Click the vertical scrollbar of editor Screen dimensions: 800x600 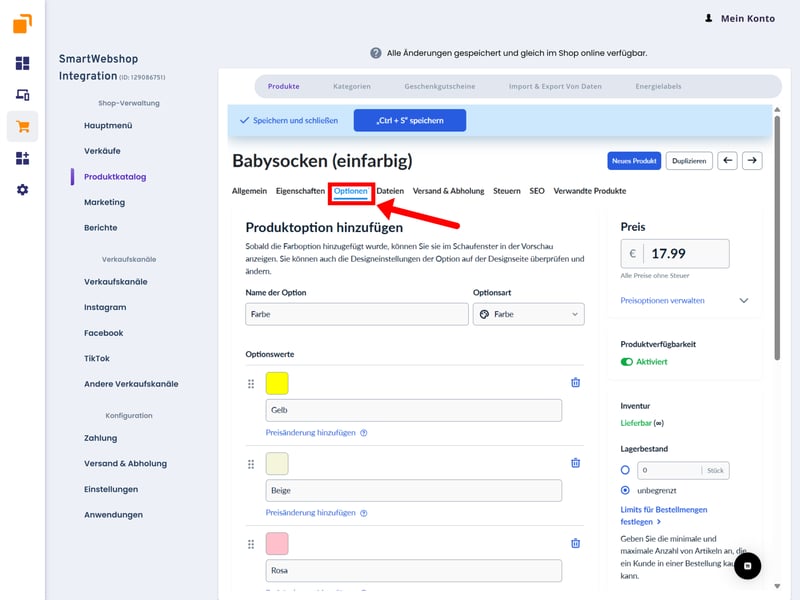(x=777, y=238)
